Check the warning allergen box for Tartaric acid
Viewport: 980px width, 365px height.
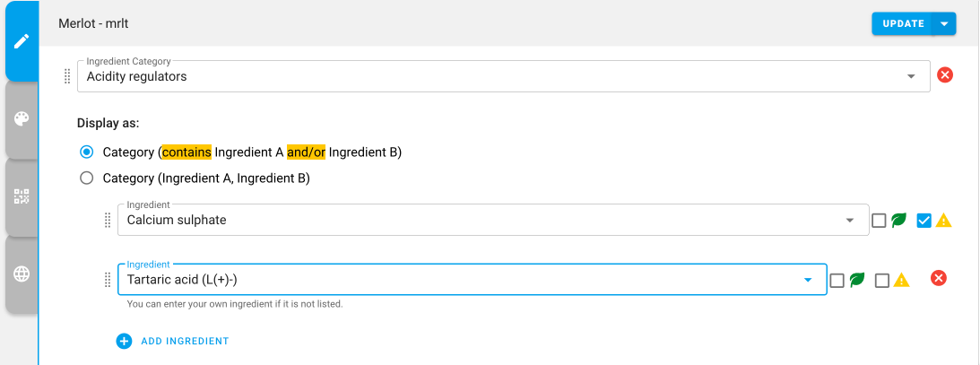[882, 281]
